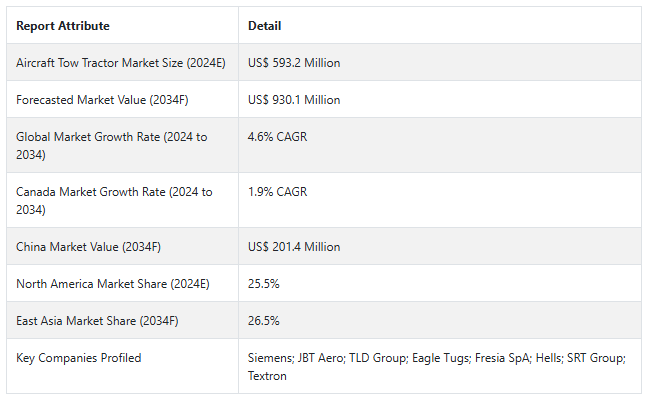Click the Textron company name
The height and width of the screenshot is (400, 648).
[267, 376]
